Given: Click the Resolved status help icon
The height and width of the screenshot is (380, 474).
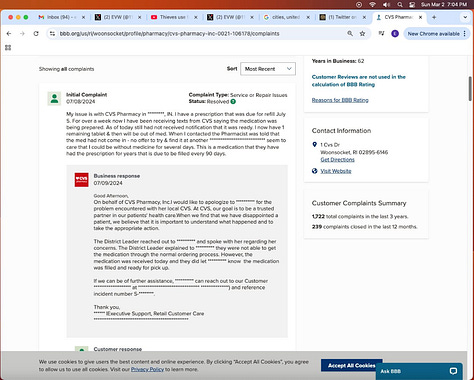Looking at the screenshot, I should click(233, 101).
